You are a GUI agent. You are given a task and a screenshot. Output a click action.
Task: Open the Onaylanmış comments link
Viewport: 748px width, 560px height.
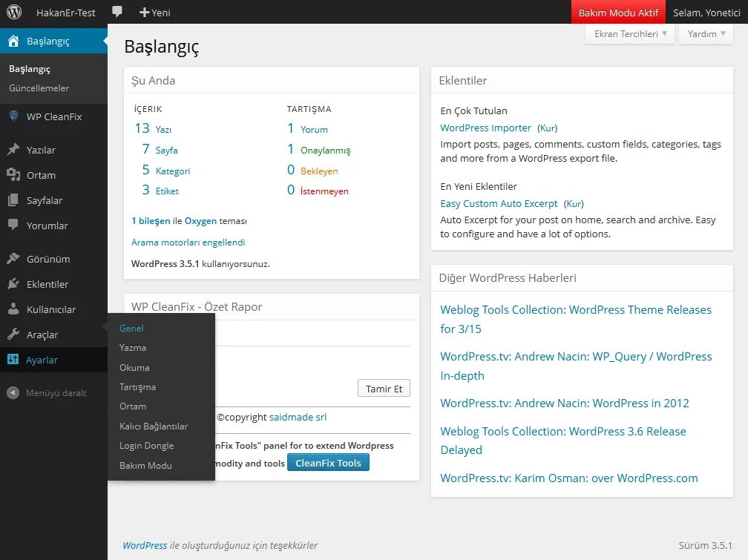[325, 151]
